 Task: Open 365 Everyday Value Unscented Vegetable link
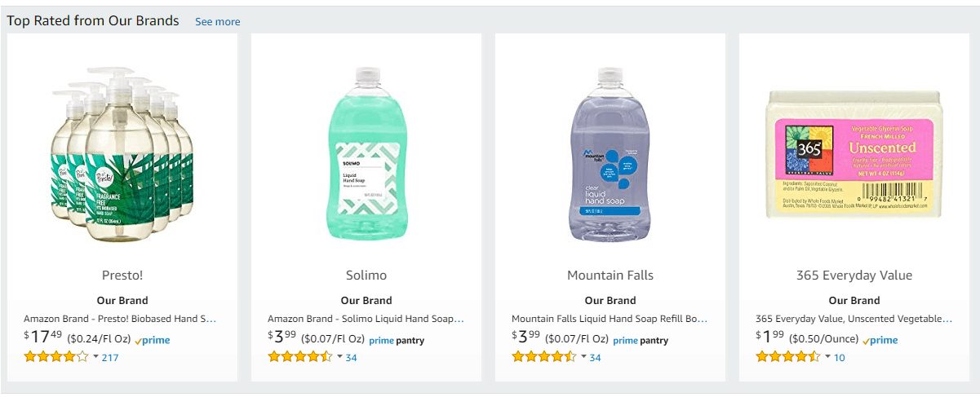854,319
